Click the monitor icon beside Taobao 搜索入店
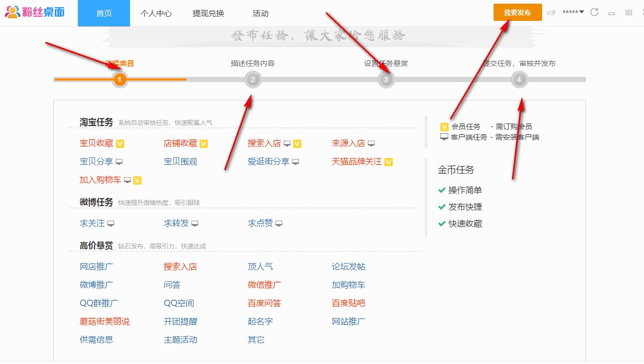 click(287, 144)
